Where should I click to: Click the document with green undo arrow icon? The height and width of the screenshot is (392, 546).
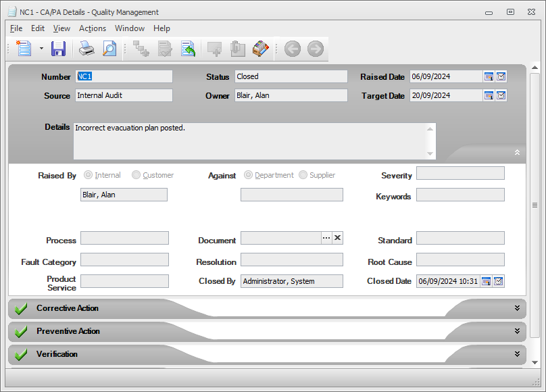click(188, 49)
